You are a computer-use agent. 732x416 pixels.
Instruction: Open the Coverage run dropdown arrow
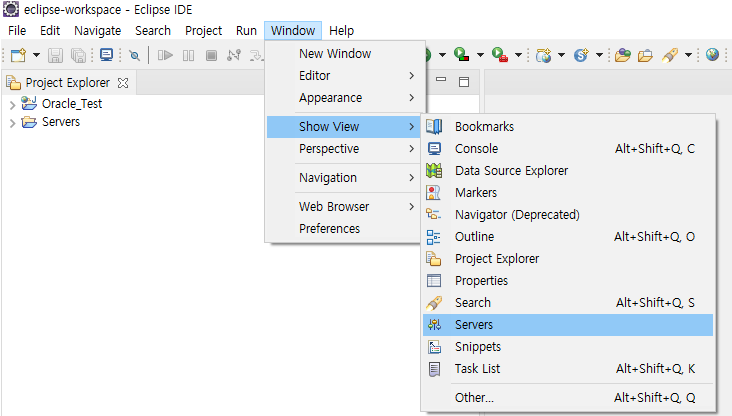coord(480,55)
